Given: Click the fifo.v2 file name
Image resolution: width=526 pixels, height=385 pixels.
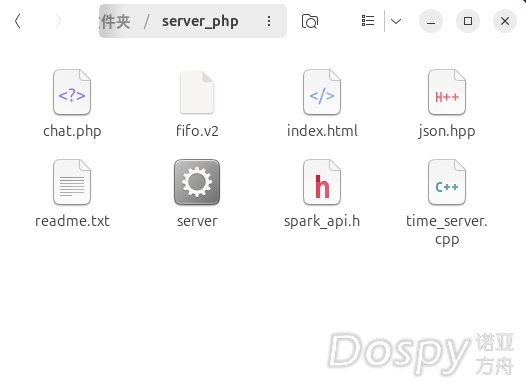Looking at the screenshot, I should [x=197, y=131].
